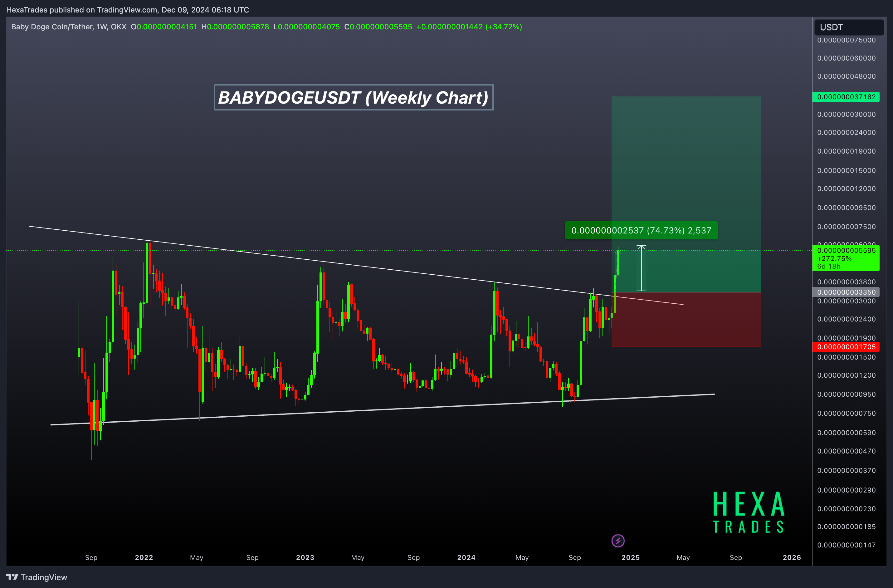This screenshot has height=588, width=893.
Task: Click the price axis label 0.000000015000
Action: 847,170
